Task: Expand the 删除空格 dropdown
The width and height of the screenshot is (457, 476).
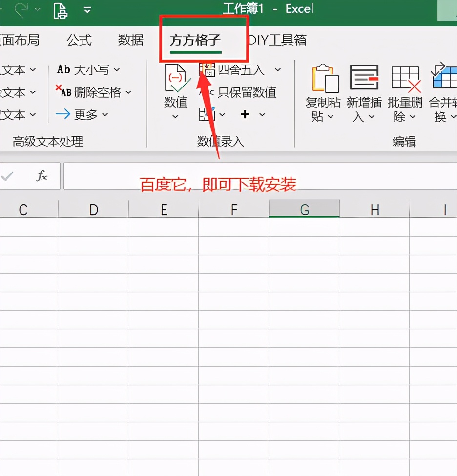Action: [x=128, y=92]
